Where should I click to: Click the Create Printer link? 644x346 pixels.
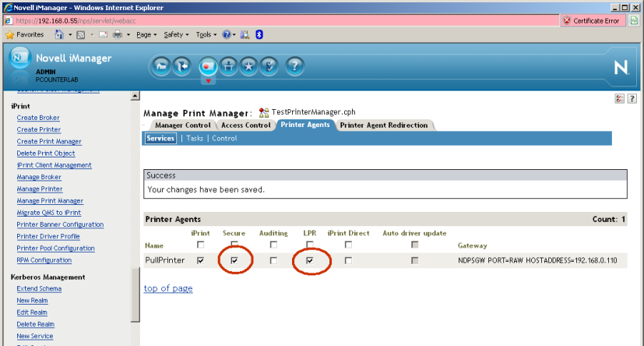point(39,129)
